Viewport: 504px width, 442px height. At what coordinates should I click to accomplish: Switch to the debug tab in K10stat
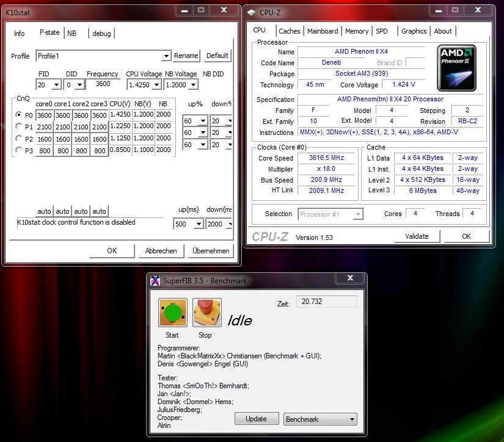101,34
